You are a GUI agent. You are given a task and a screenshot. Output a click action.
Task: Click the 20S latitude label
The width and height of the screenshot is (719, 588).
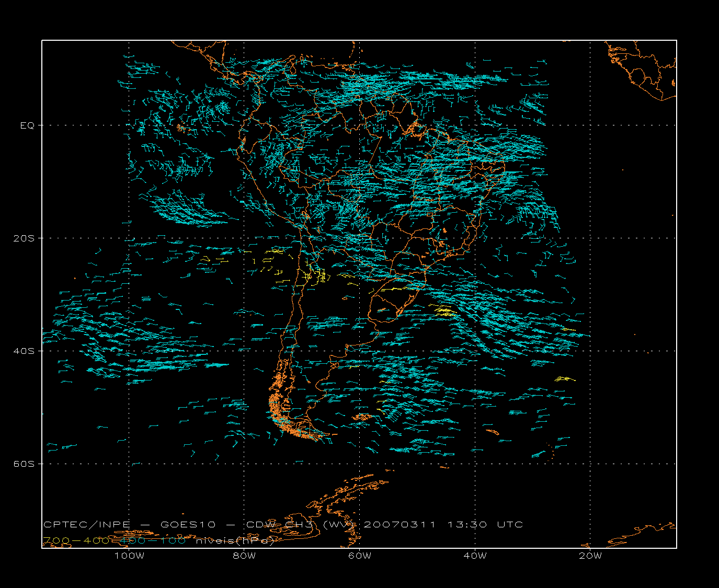[x=24, y=238]
